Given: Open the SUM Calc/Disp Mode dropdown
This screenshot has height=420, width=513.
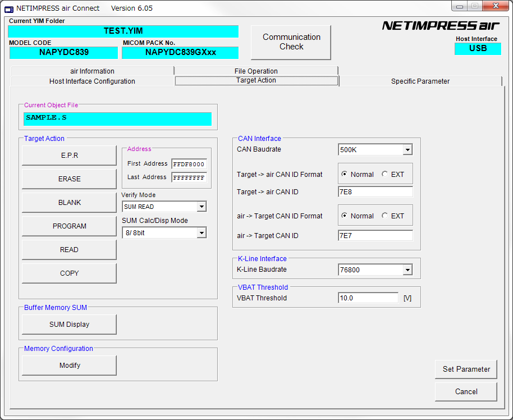Looking at the screenshot, I should tap(201, 233).
